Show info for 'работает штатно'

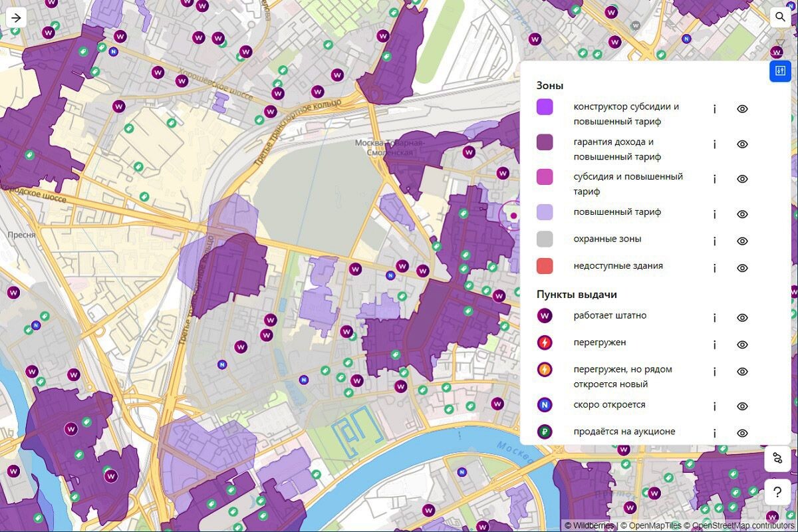coord(714,318)
